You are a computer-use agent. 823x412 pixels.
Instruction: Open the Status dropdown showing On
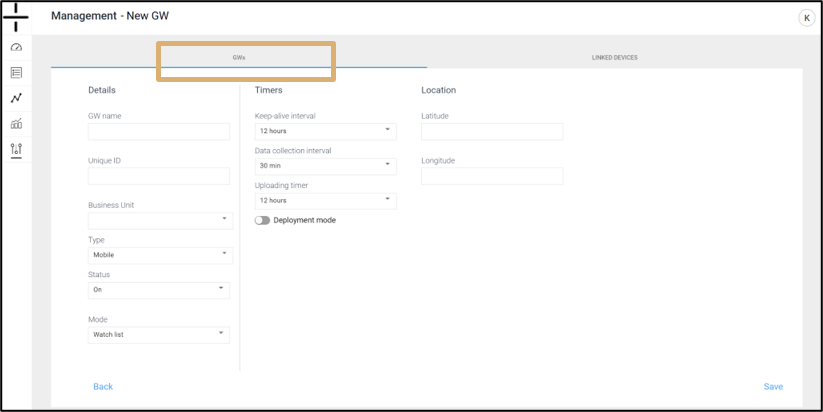point(159,290)
